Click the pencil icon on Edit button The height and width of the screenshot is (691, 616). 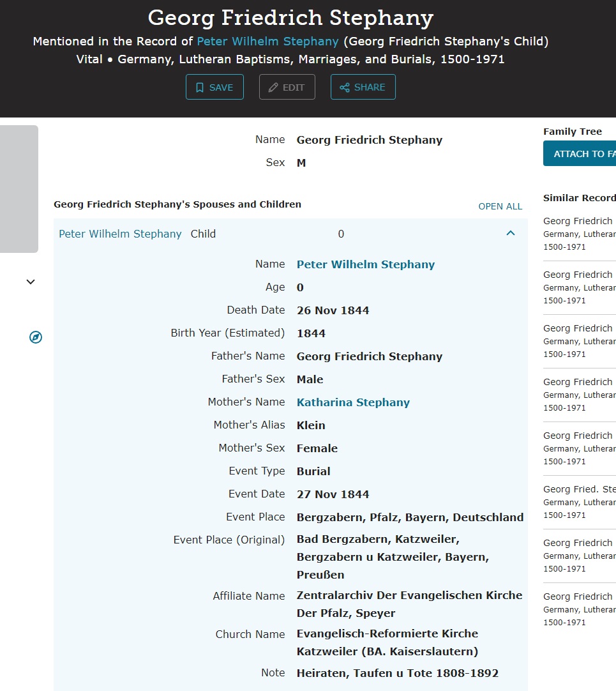tap(273, 87)
